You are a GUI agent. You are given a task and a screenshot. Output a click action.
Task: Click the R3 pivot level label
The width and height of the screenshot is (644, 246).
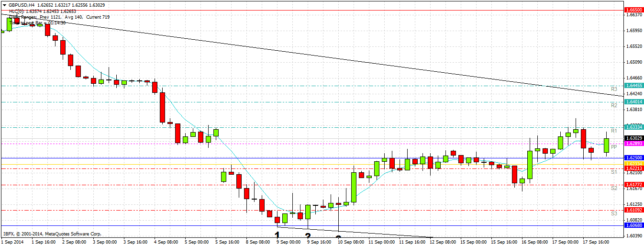614,89
